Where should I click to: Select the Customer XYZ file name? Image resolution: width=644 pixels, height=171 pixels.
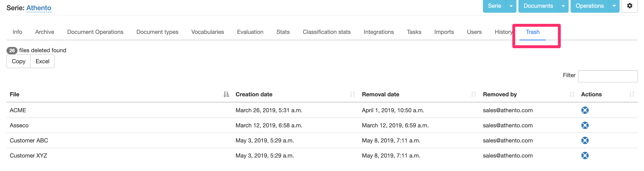28,155
